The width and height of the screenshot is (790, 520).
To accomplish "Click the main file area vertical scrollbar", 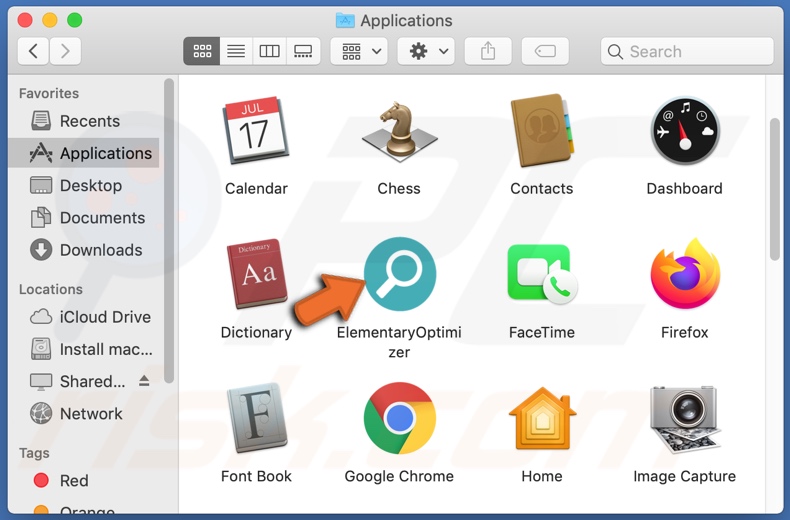I will [x=774, y=189].
